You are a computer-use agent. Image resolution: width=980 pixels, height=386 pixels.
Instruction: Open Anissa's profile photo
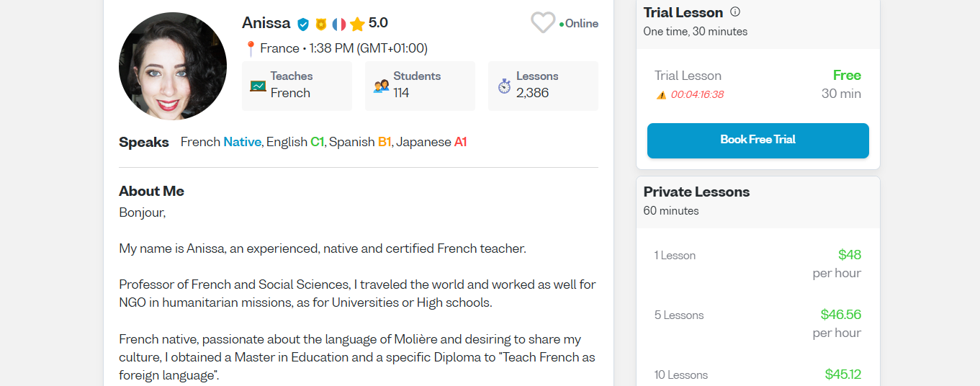point(173,66)
